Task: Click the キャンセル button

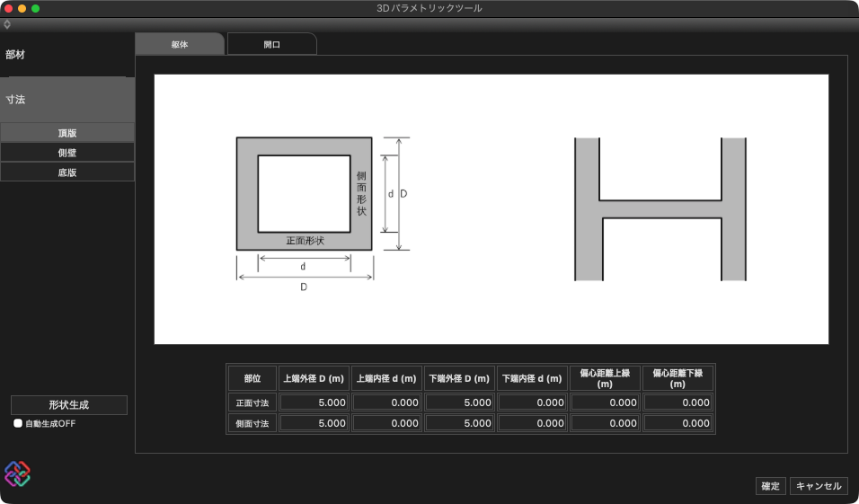Action: 819,486
